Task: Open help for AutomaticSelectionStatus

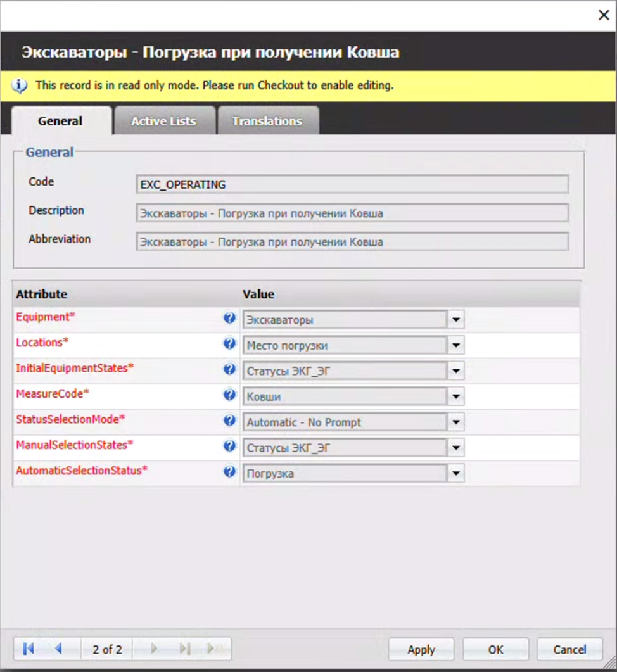Action: tap(230, 471)
